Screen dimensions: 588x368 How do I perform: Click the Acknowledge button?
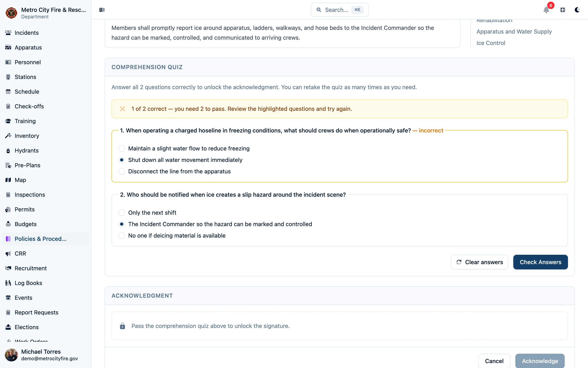[540, 361]
